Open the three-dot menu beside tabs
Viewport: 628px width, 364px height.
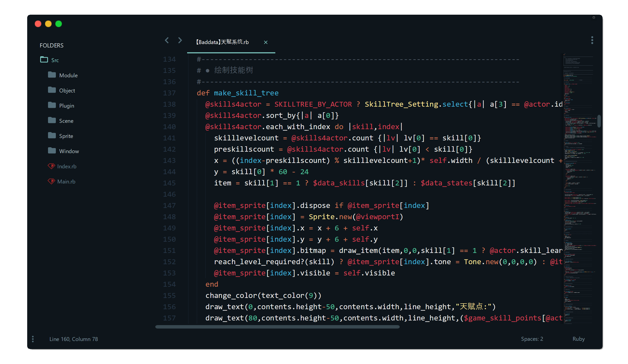[x=592, y=40]
